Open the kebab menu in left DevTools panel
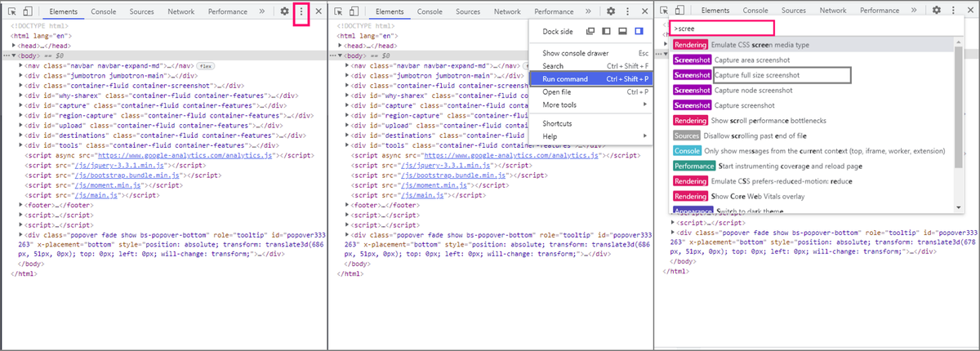Image resolution: width=980 pixels, height=351 pixels. [x=301, y=11]
